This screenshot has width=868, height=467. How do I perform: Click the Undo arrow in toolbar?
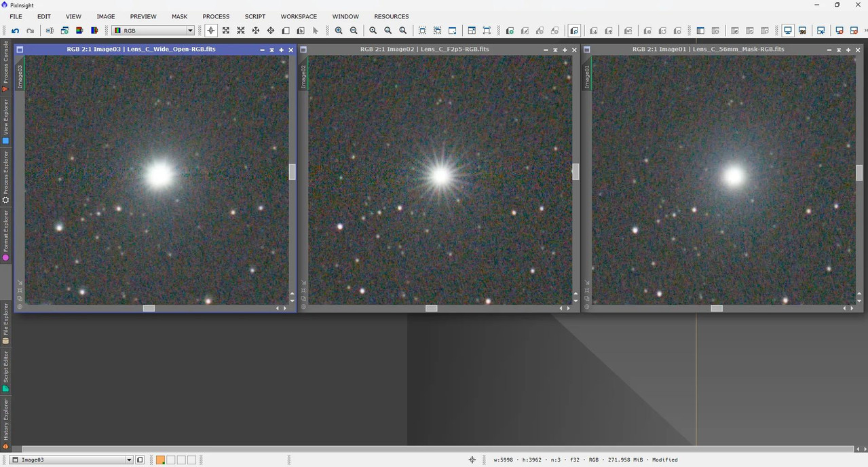pyautogui.click(x=15, y=31)
